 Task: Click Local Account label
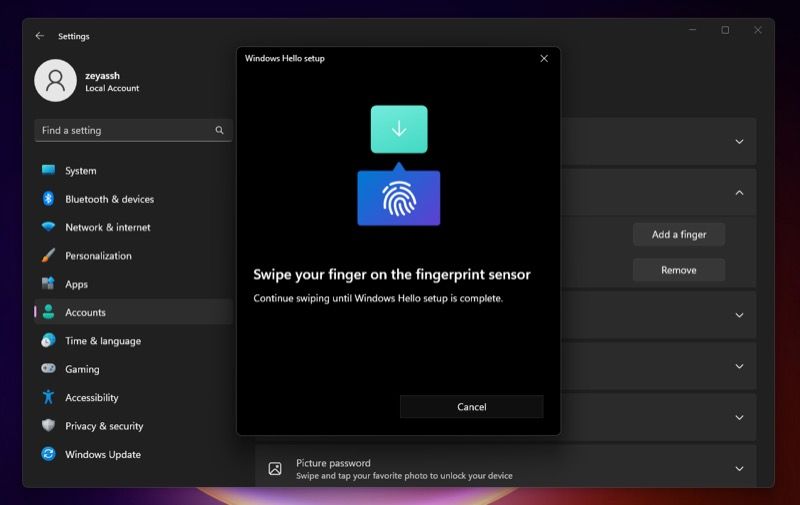click(112, 88)
